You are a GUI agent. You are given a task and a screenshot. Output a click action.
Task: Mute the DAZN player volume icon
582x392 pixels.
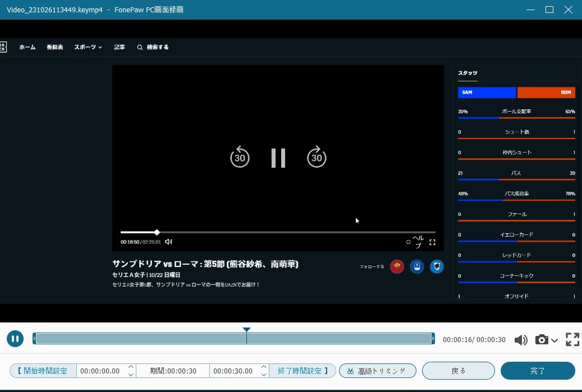click(x=168, y=242)
